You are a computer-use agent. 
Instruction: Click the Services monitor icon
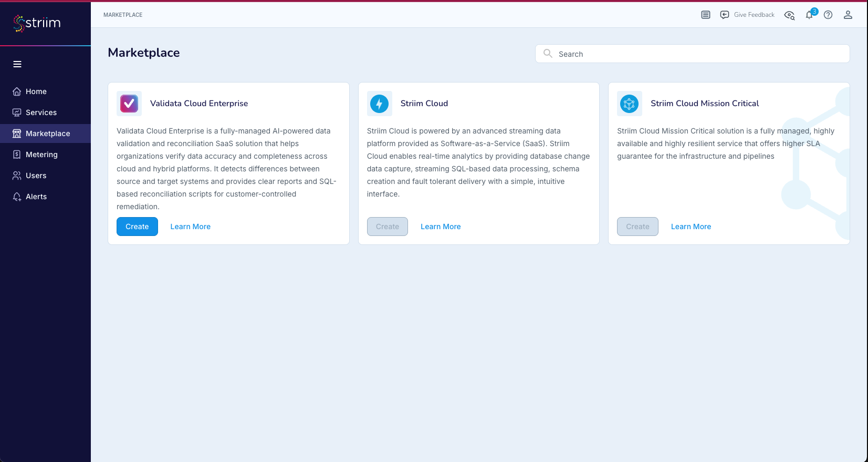[17, 112]
